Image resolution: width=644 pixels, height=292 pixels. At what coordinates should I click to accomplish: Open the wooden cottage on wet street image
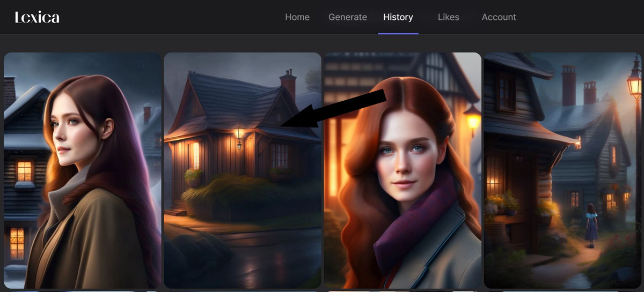pos(243,170)
